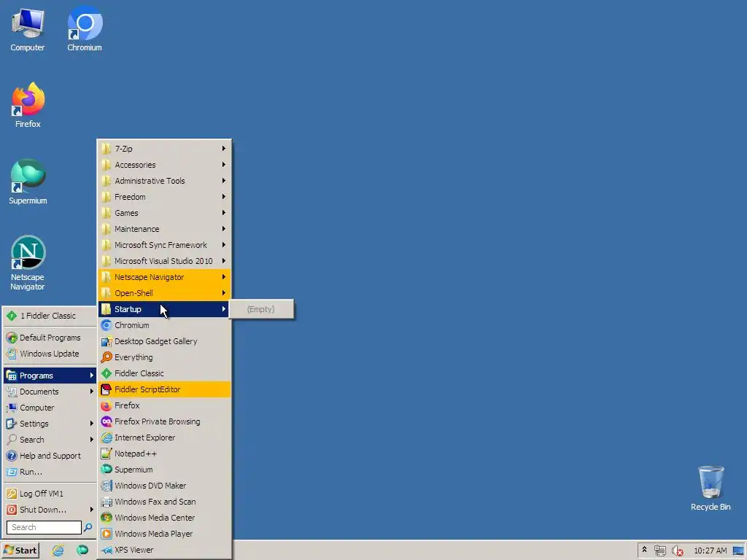Open recent item 1 Fiddler Classic
Image resolution: width=747 pixels, height=560 pixels.
(x=50, y=316)
